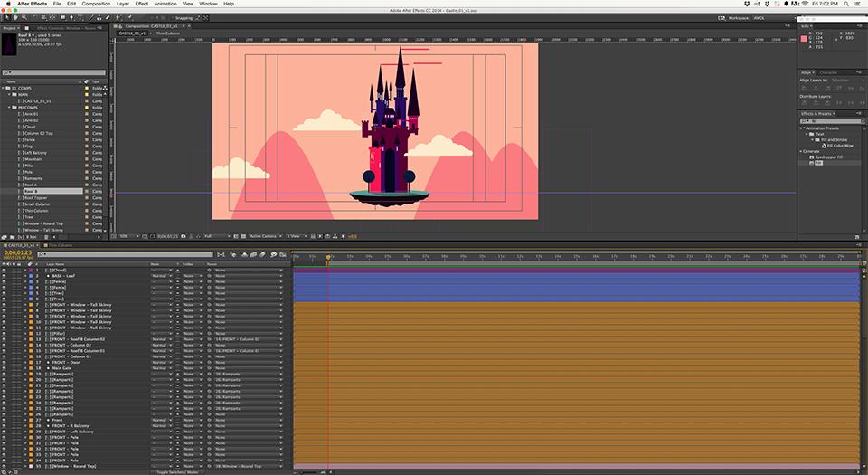Click the current time indicator in timeline ruler

tap(328, 258)
